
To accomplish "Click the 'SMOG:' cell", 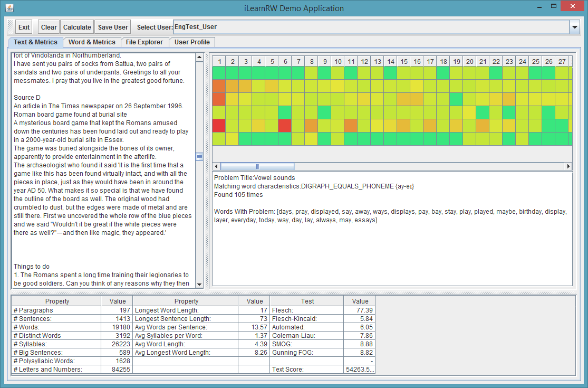I will coord(307,344).
